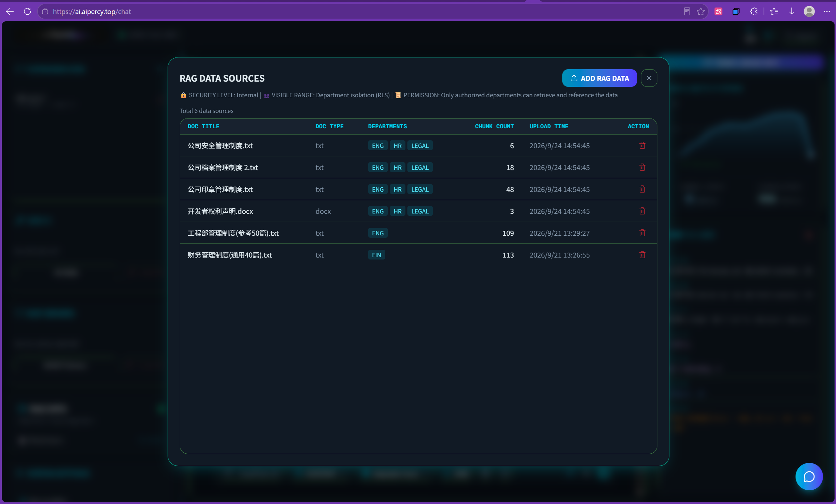Screen dimensions: 836x504
Task: Click the chunk count 113 cell
Action: (x=508, y=255)
